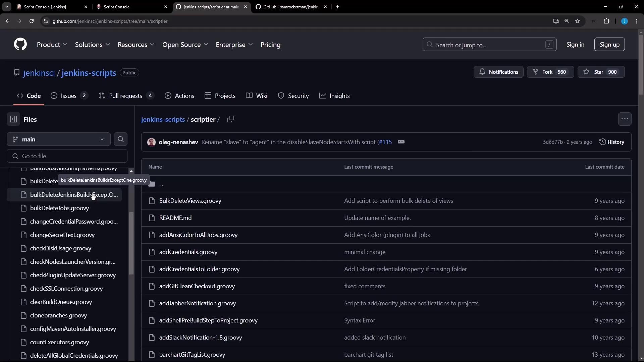Toggle repository Notifications bell button
Screen dimensions: 644x362
498,72
